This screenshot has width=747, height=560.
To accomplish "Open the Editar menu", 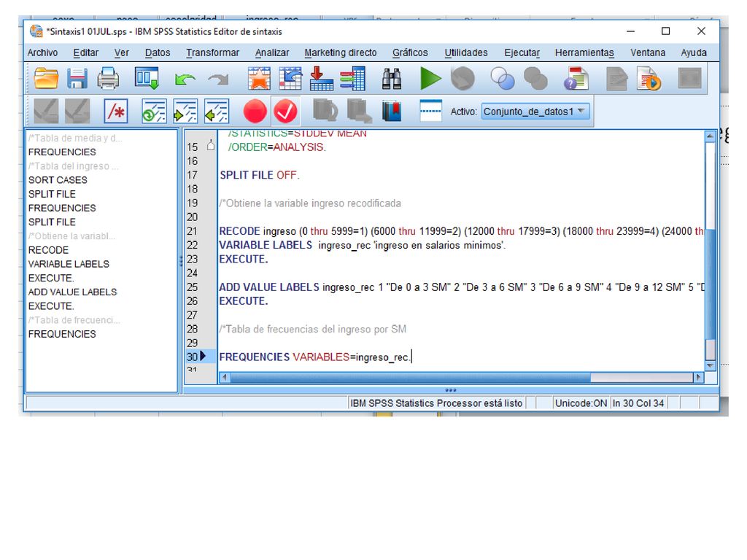I will pos(86,52).
